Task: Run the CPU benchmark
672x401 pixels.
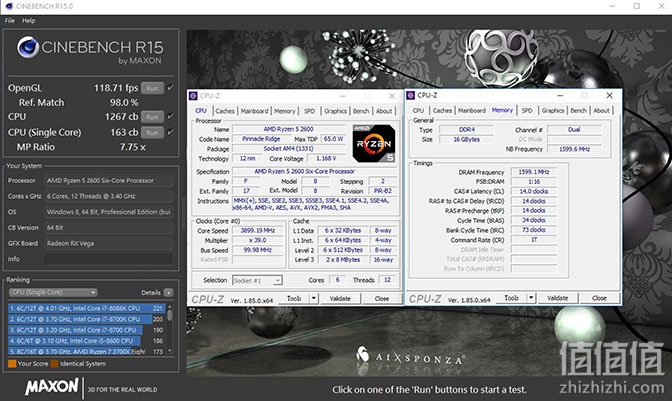Action: [x=152, y=117]
